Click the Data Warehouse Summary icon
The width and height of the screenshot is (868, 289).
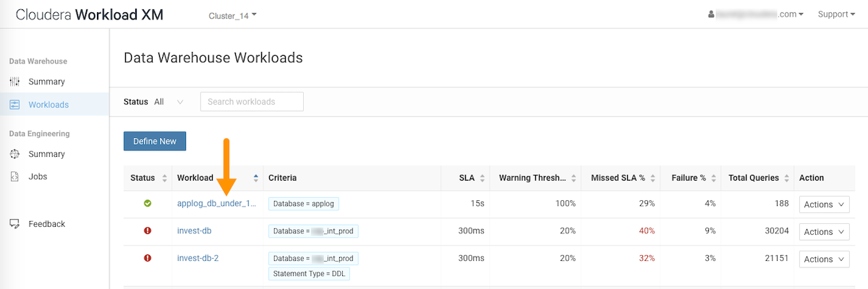pyautogui.click(x=14, y=82)
